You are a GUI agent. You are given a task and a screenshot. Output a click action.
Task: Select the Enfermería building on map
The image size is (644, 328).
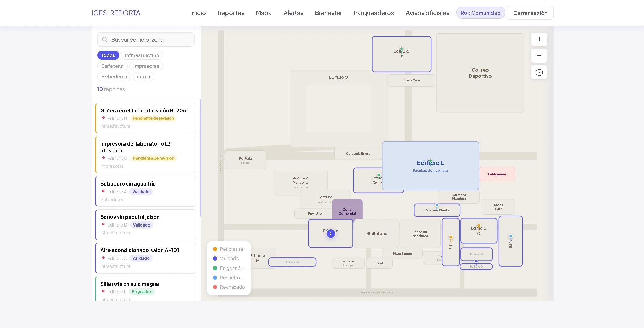[497, 174]
